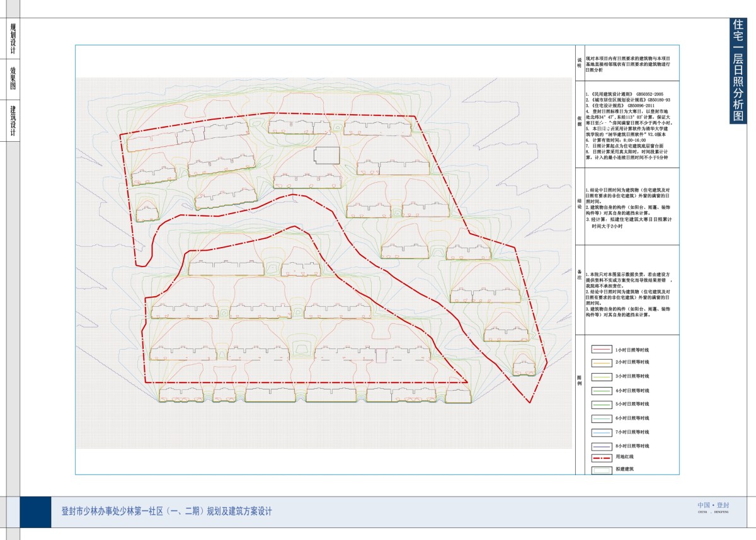Click the 依据 section heading
This screenshot has height=540, width=756.
pyautogui.click(x=580, y=122)
